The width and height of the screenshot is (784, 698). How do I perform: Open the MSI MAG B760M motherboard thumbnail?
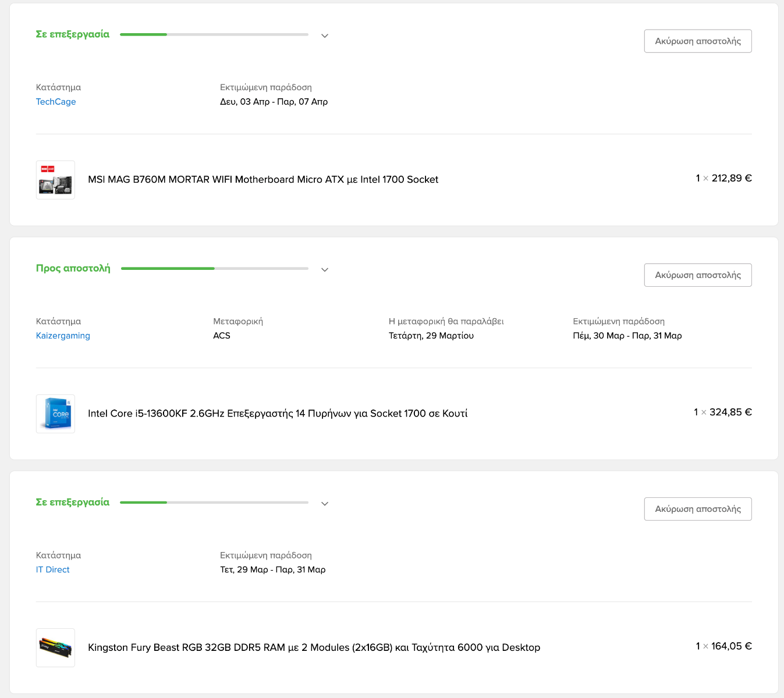pos(55,180)
